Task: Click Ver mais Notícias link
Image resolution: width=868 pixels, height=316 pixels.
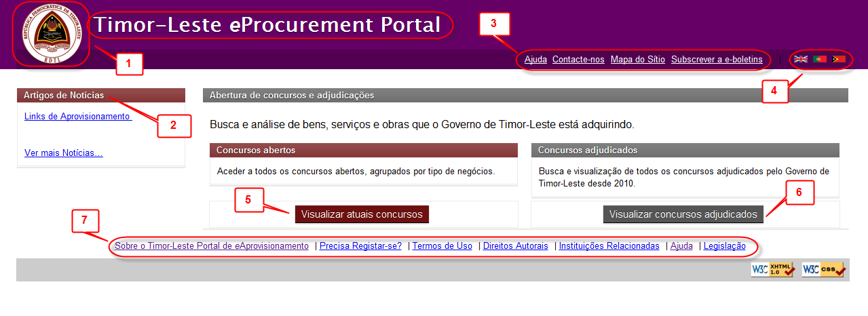Action: point(64,153)
